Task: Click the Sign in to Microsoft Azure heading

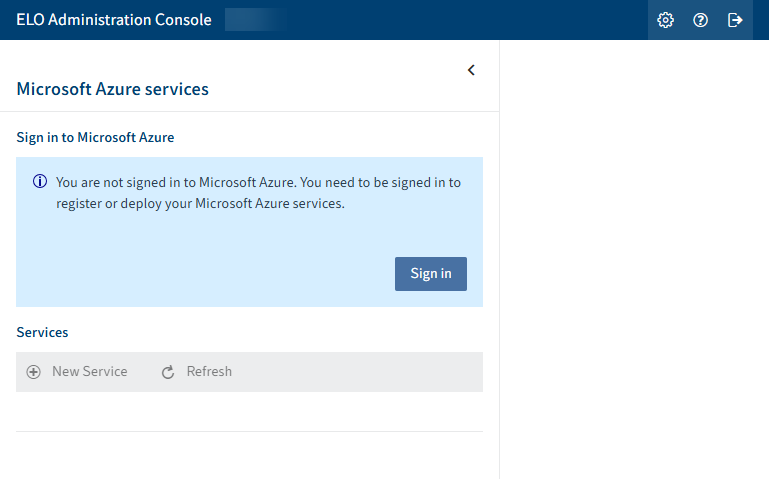Action: (95, 137)
